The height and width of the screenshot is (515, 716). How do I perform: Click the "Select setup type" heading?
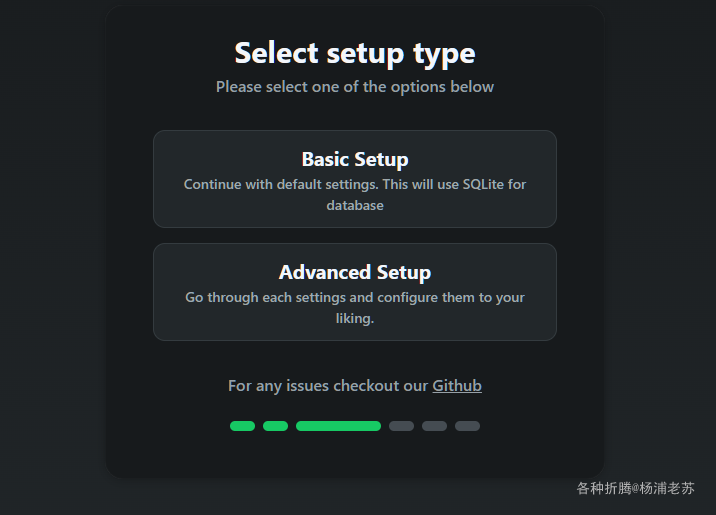click(355, 54)
